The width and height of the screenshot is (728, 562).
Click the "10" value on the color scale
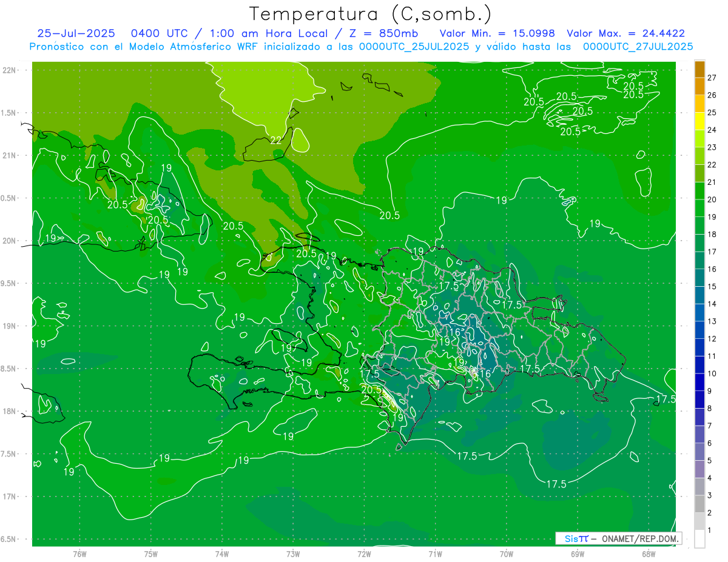click(x=712, y=373)
